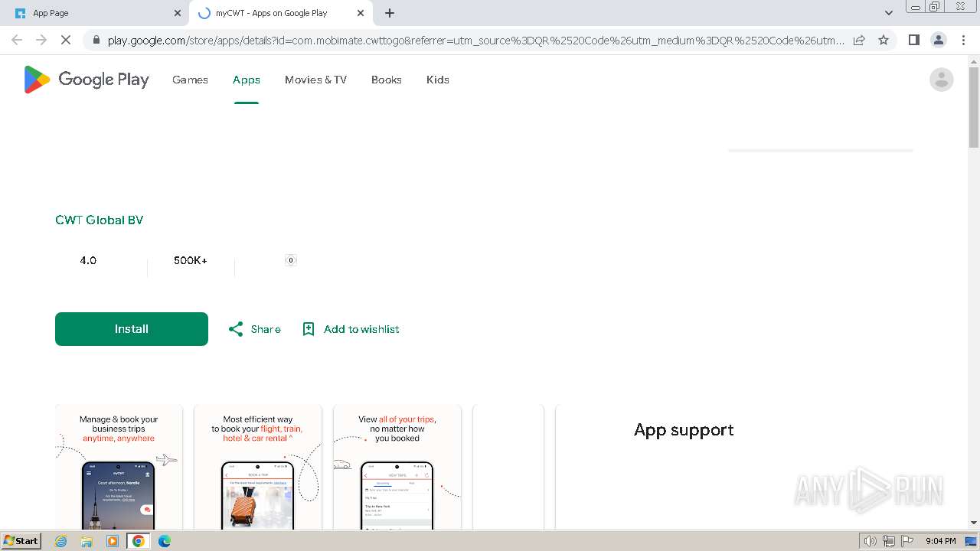Open a new browser tab
The image size is (980, 551).
point(390,13)
